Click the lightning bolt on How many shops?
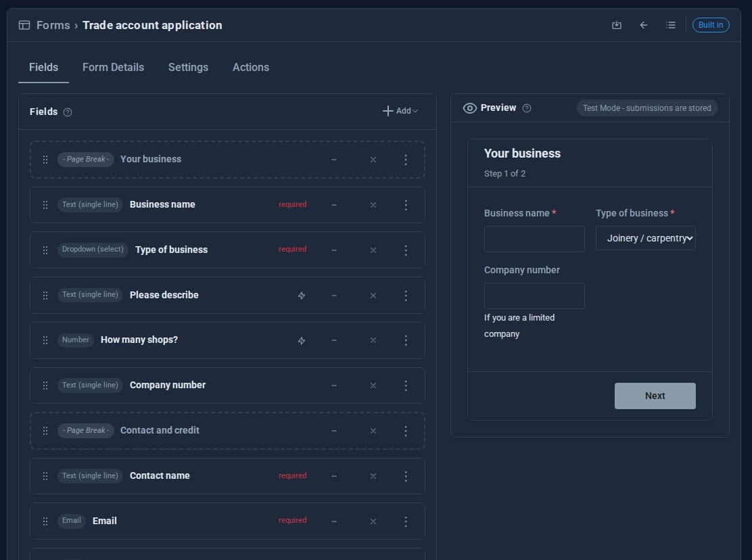 (301, 340)
